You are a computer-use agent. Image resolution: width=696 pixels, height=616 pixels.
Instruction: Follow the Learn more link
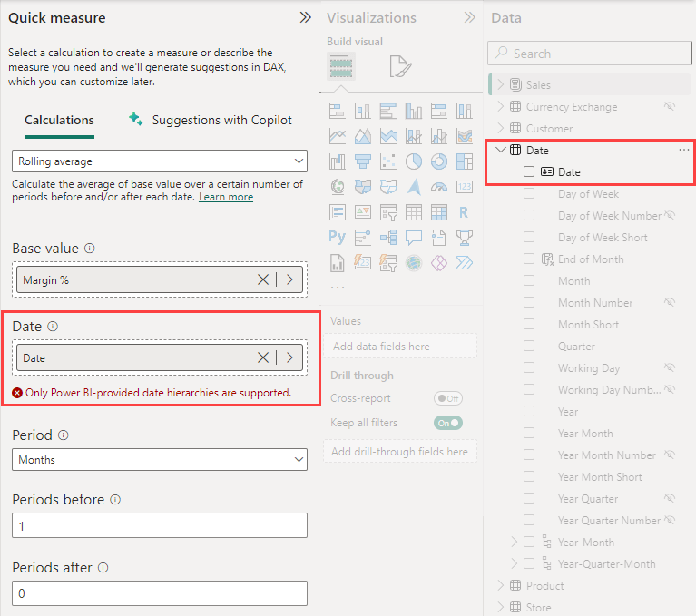(x=226, y=197)
